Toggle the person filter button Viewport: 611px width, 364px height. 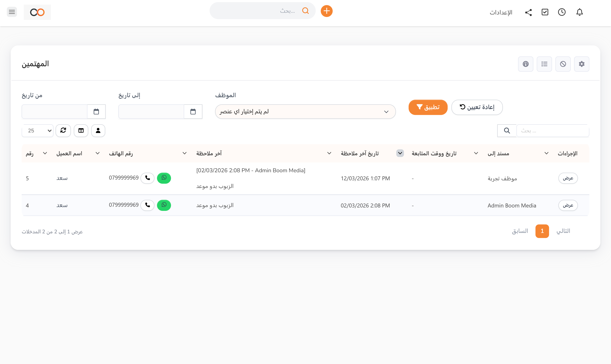click(x=98, y=131)
